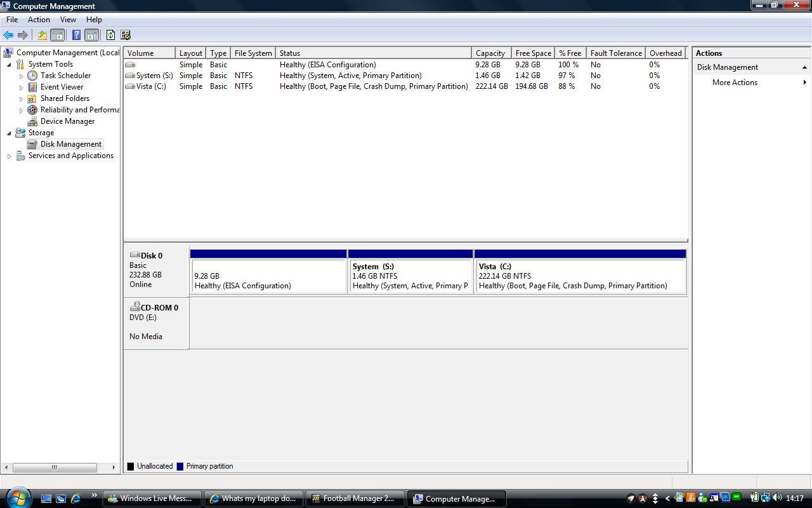Screen dimensions: 812x508
Task: Click the volume speaker tray icon
Action: [x=778, y=498]
